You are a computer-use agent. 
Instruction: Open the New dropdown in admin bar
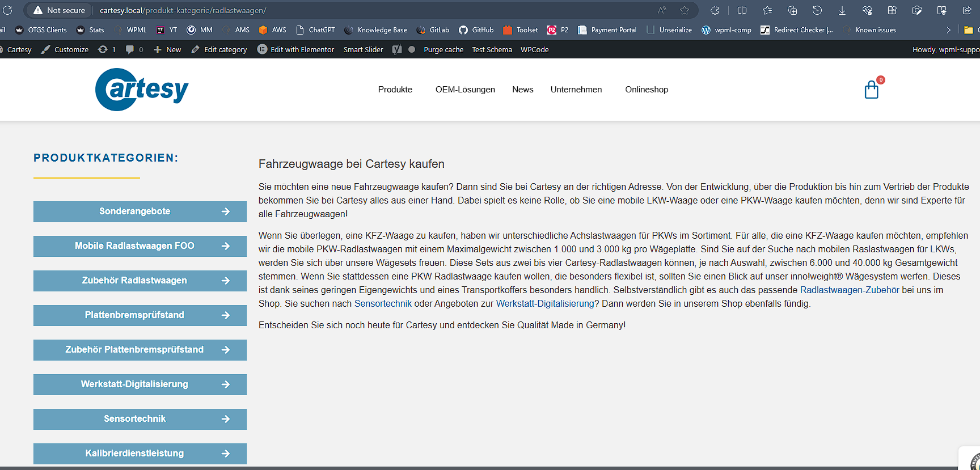pyautogui.click(x=167, y=49)
